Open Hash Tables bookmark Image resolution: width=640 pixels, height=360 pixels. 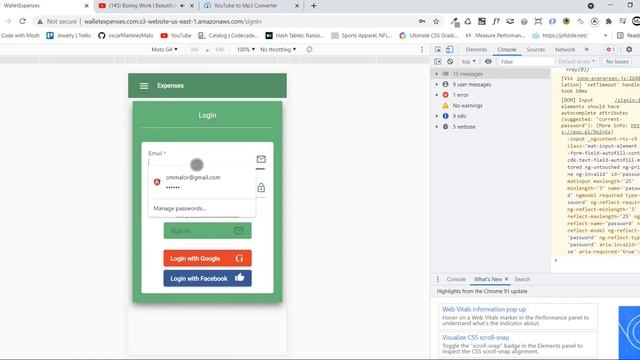click(295, 36)
